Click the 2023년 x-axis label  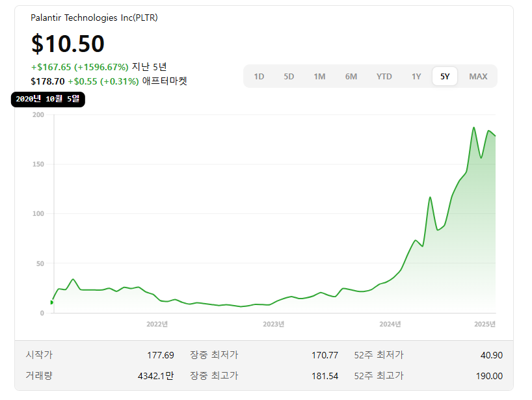tap(273, 324)
